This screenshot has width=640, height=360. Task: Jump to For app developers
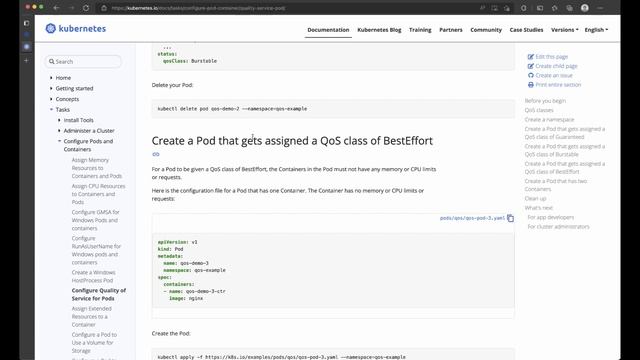click(551, 217)
